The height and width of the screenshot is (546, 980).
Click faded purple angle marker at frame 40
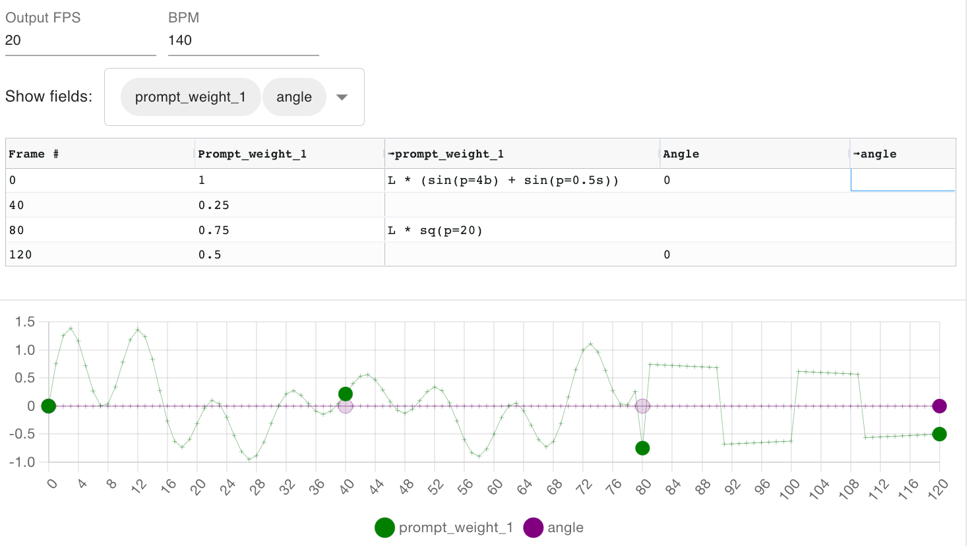tap(346, 406)
